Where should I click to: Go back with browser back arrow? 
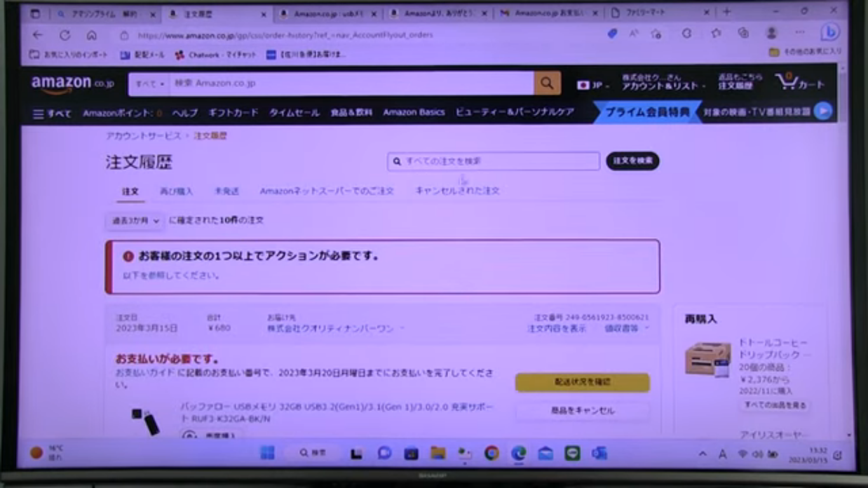tap(37, 35)
